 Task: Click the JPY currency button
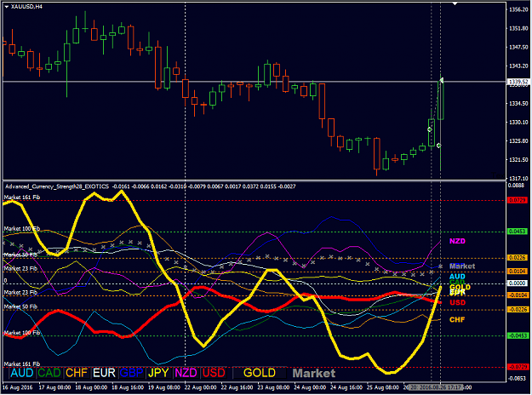pyautogui.click(x=159, y=373)
